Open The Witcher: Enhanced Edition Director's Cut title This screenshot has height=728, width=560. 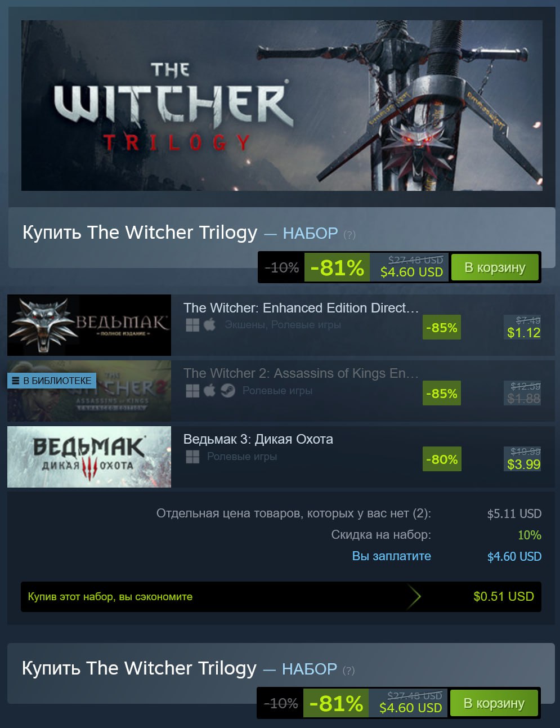301,308
